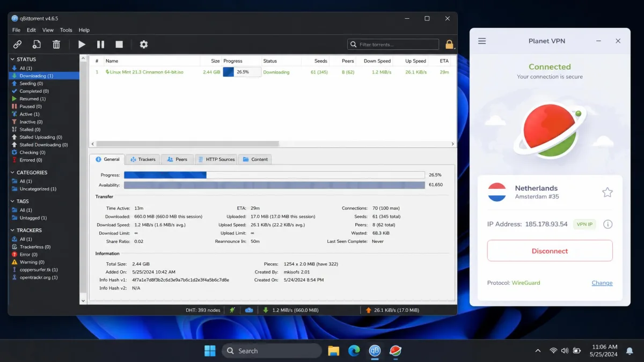Click inside the Filter torrents search field
Image resolution: width=644 pixels, height=362 pixels.
pos(393,45)
